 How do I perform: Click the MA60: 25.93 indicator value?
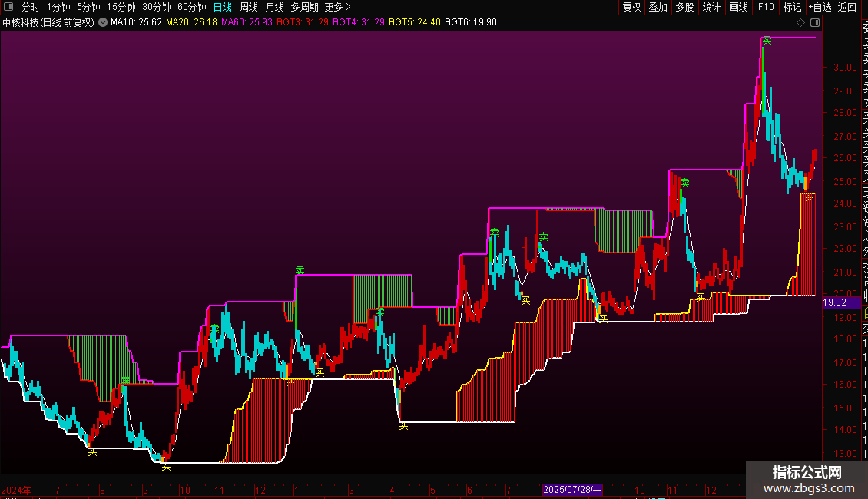click(x=247, y=22)
